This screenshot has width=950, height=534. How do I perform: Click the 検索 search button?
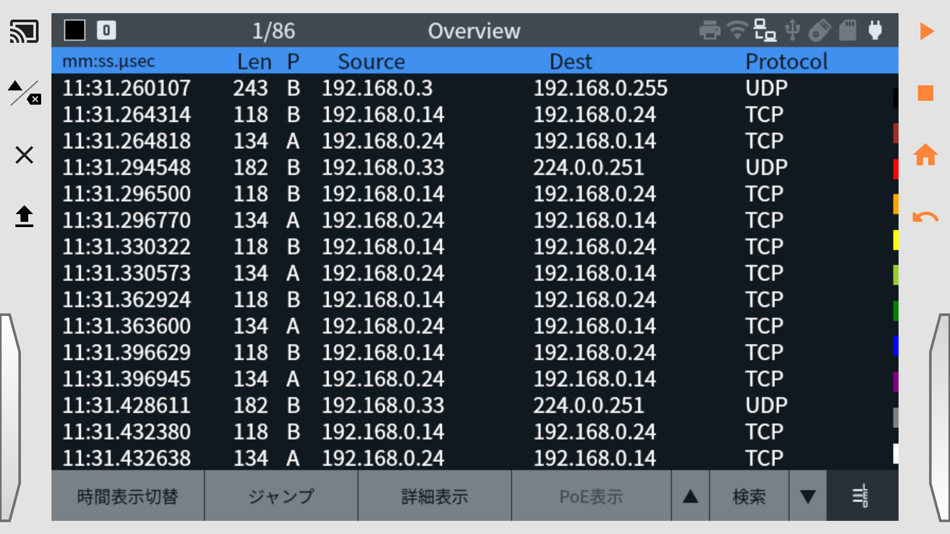[749, 496]
